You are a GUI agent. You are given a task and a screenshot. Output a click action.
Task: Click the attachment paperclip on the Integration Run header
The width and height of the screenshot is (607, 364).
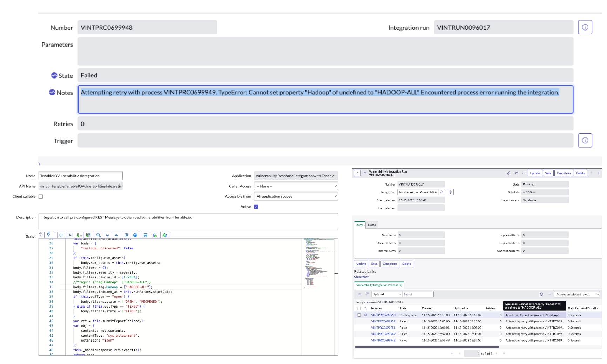tap(508, 173)
